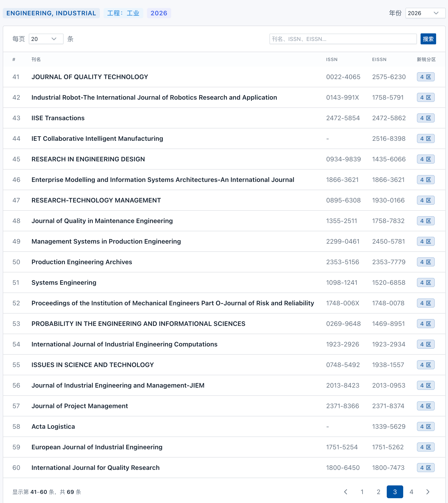Click the 4 区 badge for row 60

(x=426, y=467)
